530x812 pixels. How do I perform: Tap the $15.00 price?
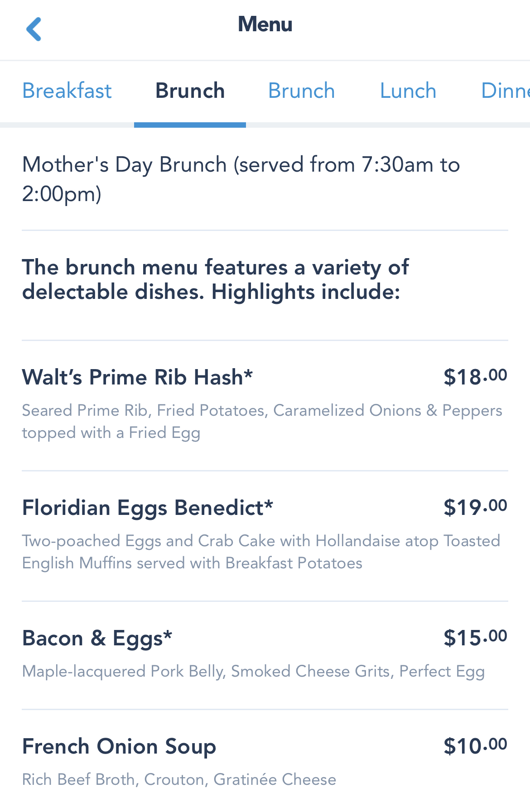pyautogui.click(x=475, y=638)
